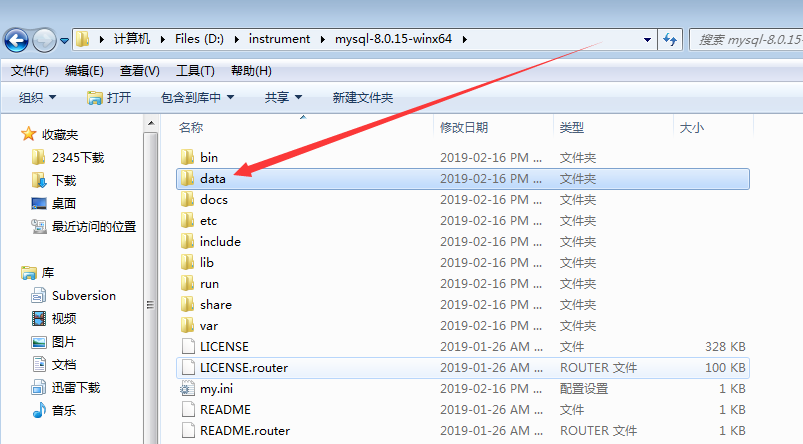Open the 编辑(E) menu
Screen dimensions: 803x444
(84, 71)
